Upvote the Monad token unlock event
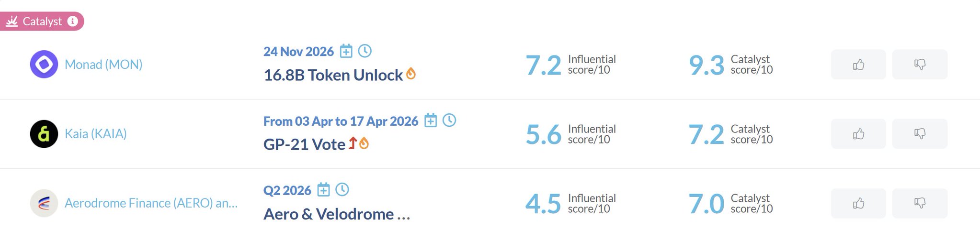Viewport: 980px width, 241px height. pyautogui.click(x=858, y=65)
